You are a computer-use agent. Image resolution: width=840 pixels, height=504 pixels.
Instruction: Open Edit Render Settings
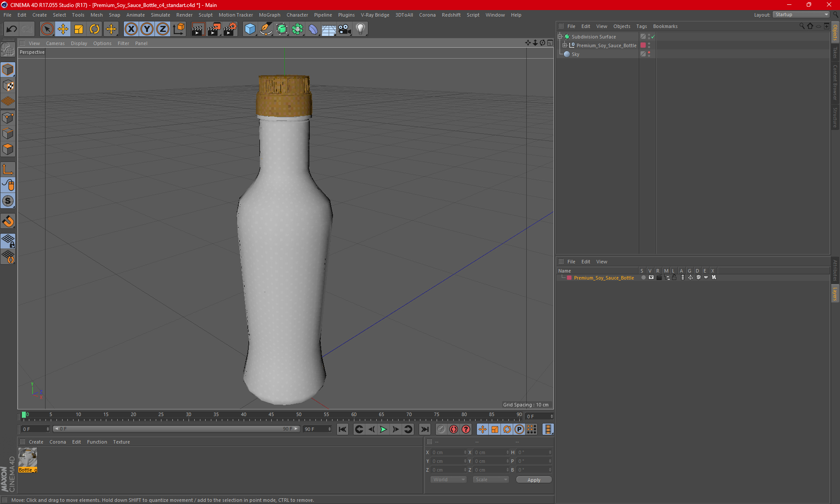point(230,29)
